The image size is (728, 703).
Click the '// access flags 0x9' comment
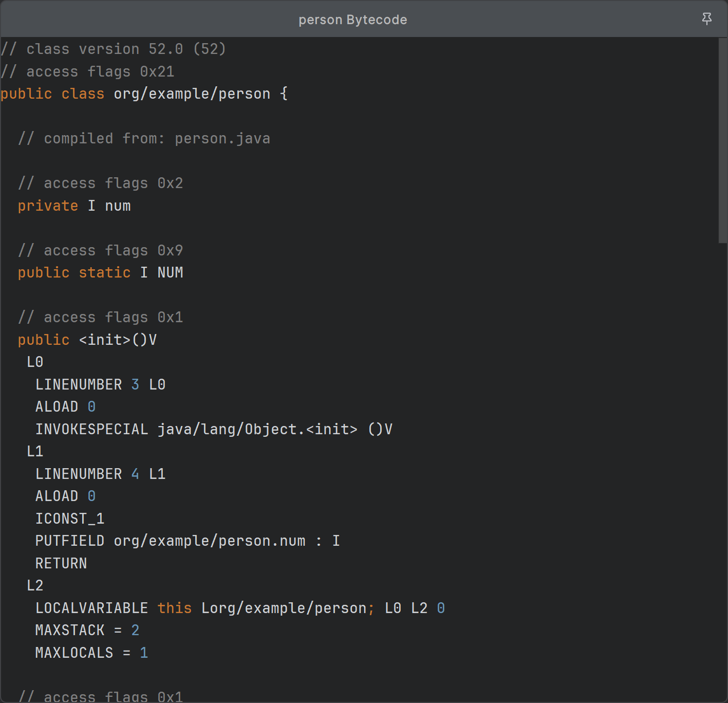[100, 250]
